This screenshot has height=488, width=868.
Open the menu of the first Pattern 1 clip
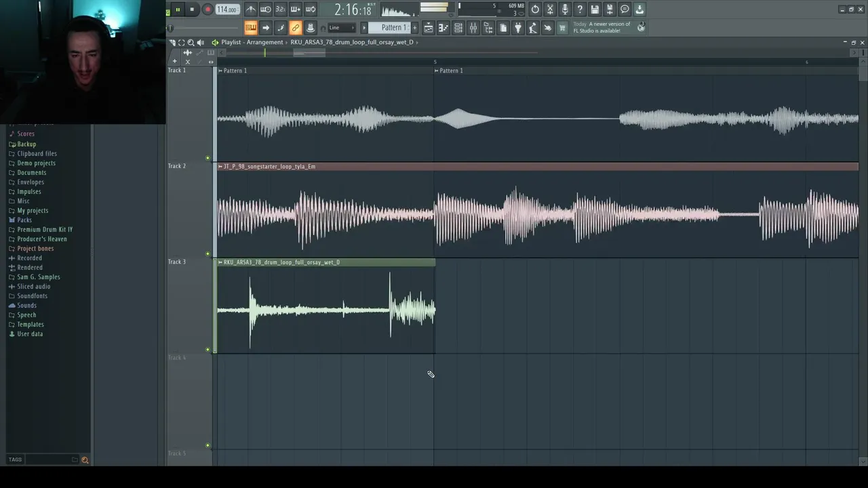[x=220, y=70]
